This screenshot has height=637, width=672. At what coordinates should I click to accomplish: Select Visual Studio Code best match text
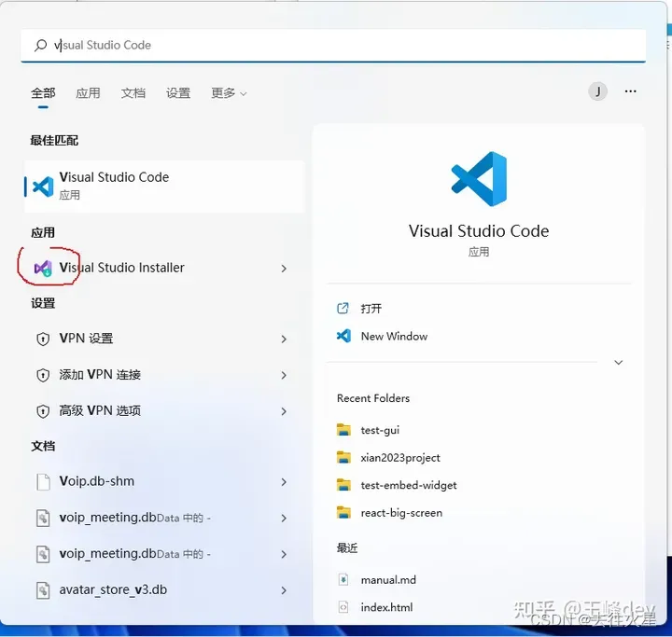point(114,177)
